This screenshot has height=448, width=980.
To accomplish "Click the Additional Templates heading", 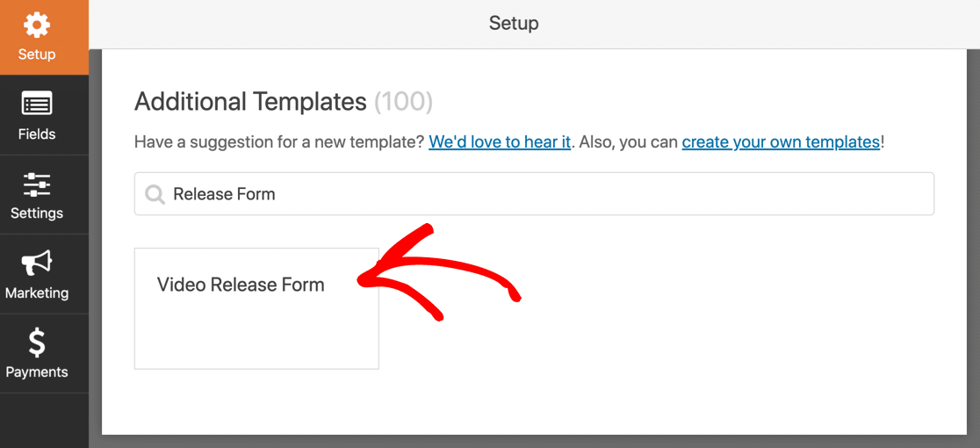I will pos(250,101).
